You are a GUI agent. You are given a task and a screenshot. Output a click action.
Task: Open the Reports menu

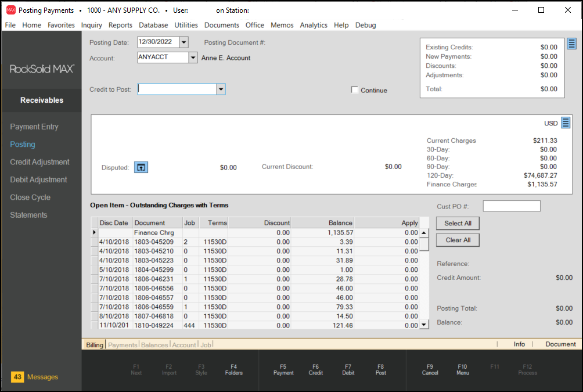pos(120,25)
